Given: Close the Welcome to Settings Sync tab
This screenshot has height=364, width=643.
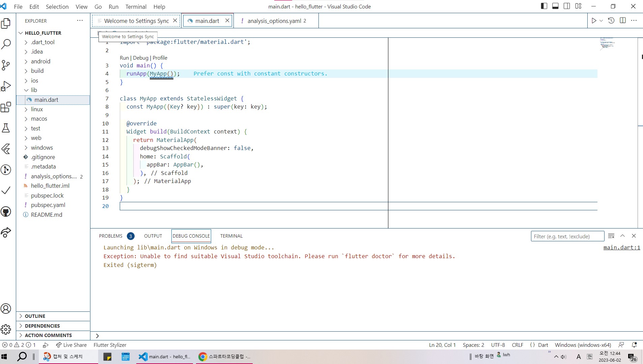Looking at the screenshot, I should [175, 21].
